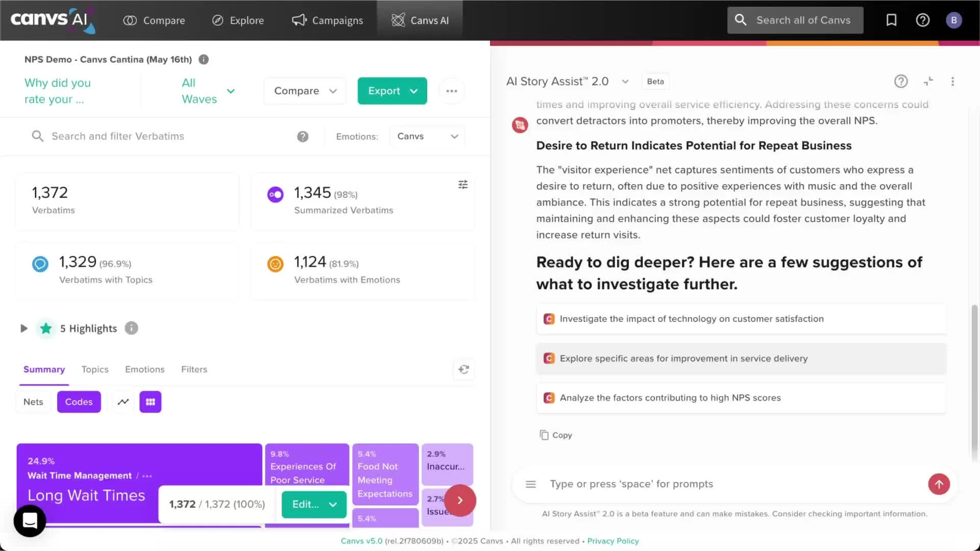Screen dimensions: 980x551
Task: Expand the 5 Highlights section
Action: (x=23, y=329)
